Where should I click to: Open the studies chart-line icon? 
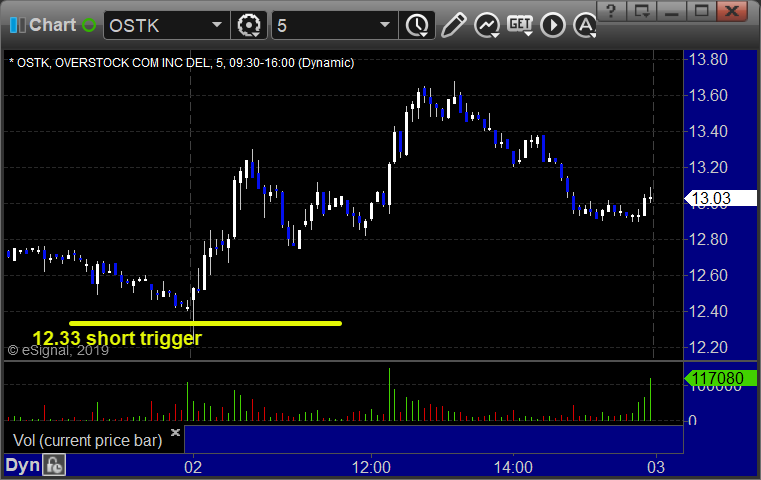(487, 25)
